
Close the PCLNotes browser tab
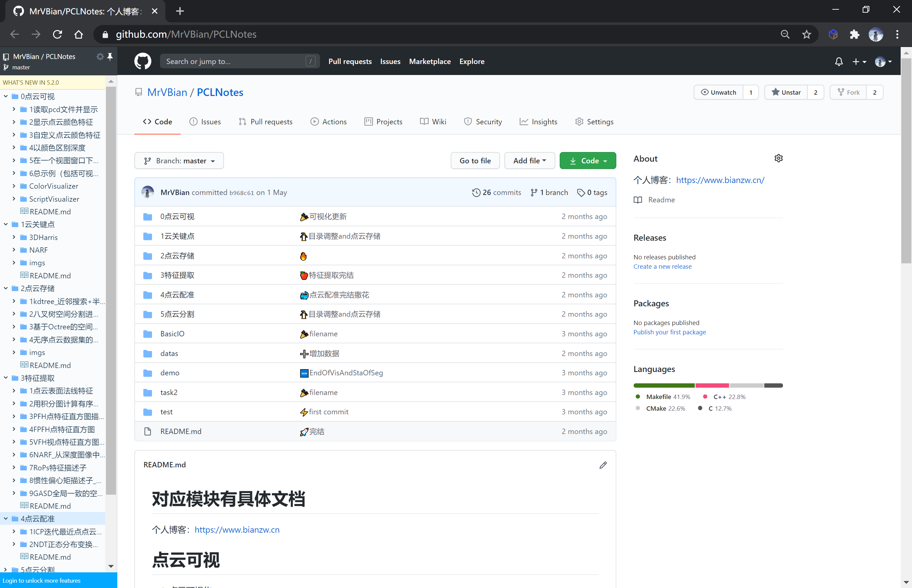(x=155, y=11)
